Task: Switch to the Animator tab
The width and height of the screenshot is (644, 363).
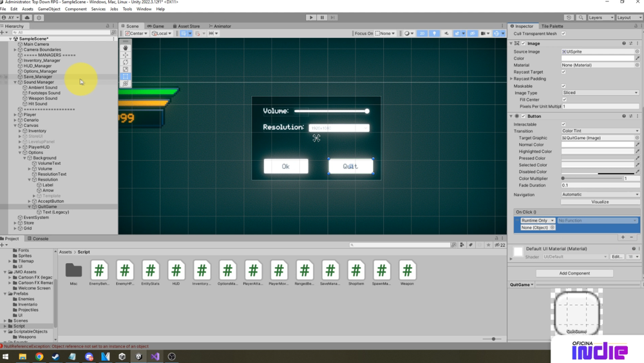Action: pyautogui.click(x=220, y=26)
